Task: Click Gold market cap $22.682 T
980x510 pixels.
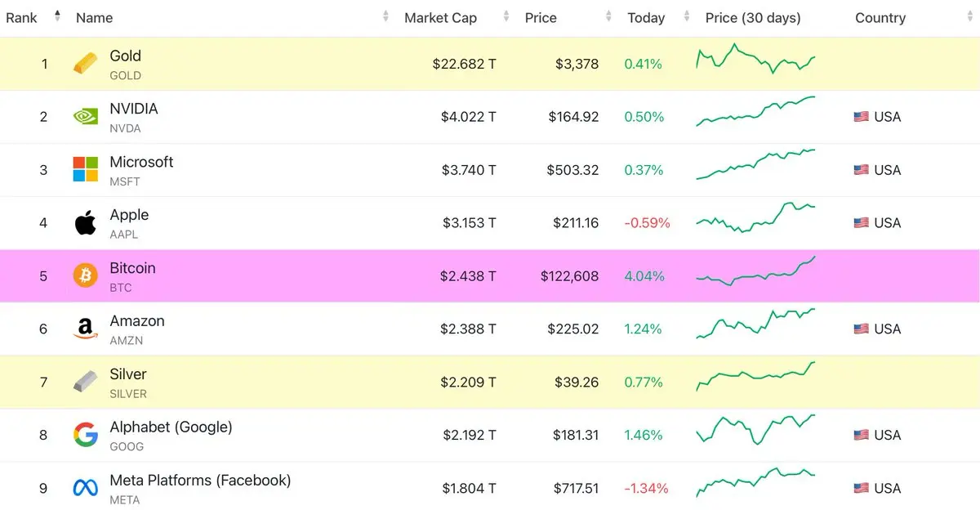Action: coord(464,64)
